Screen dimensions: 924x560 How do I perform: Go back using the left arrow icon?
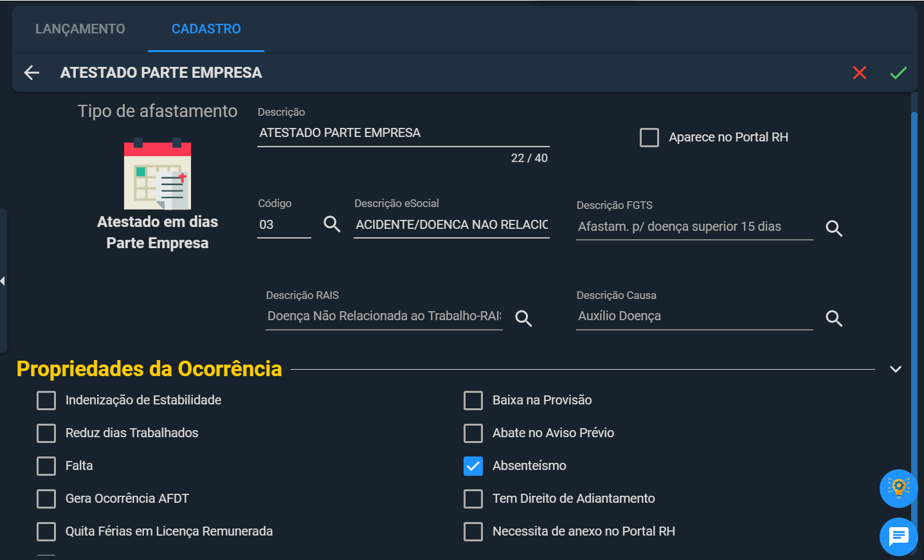point(32,73)
